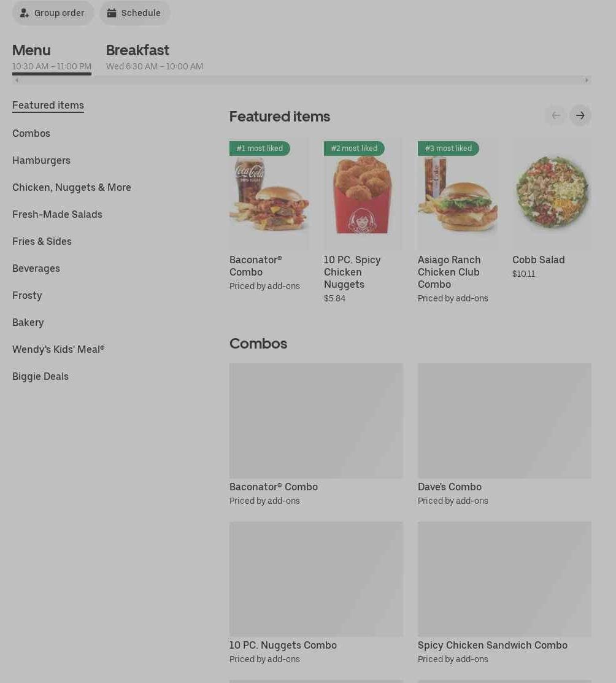Open Biggie Deals category

click(x=40, y=376)
